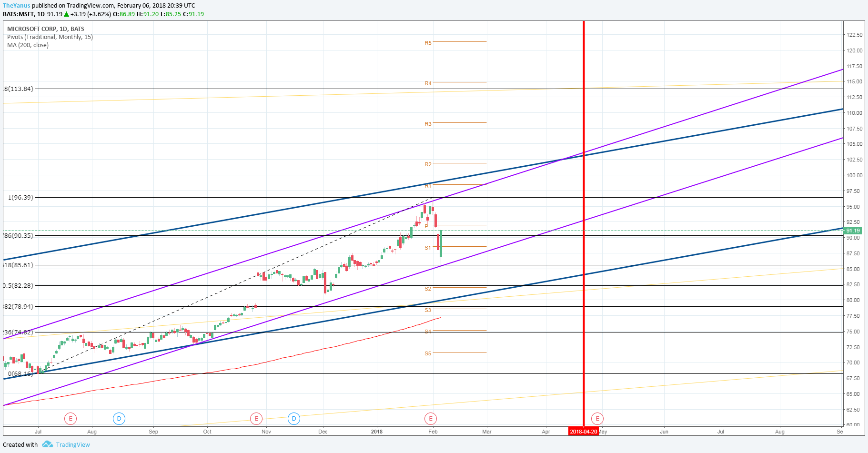Click the R2 pivot label
868x453 pixels.
click(x=428, y=164)
